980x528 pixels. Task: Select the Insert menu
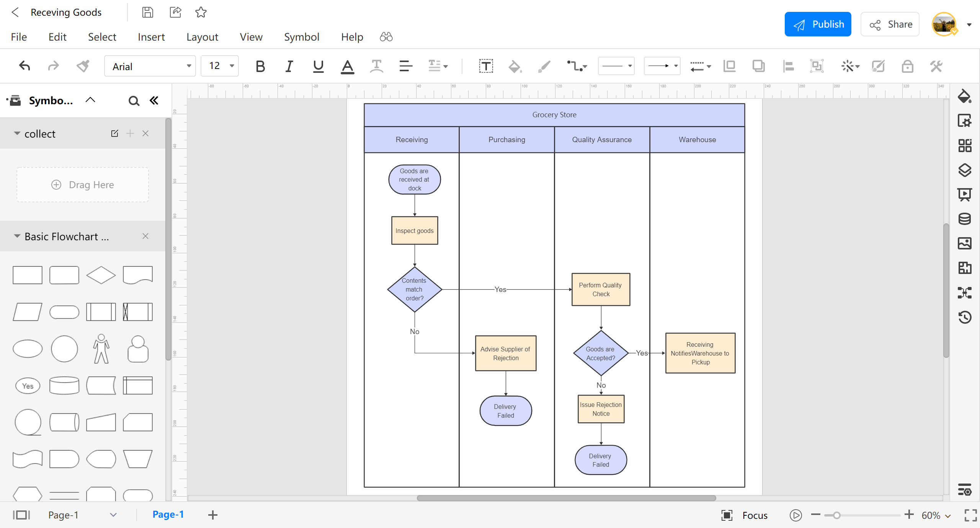(x=151, y=37)
